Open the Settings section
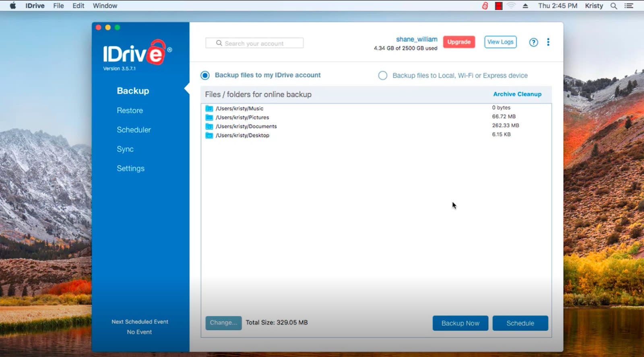The height and width of the screenshot is (357, 644). pyautogui.click(x=130, y=168)
